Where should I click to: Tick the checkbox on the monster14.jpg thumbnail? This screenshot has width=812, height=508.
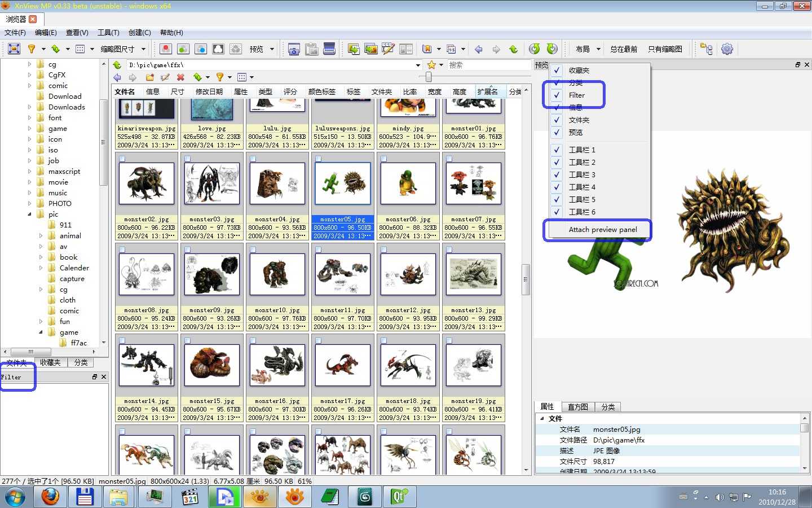coord(122,341)
